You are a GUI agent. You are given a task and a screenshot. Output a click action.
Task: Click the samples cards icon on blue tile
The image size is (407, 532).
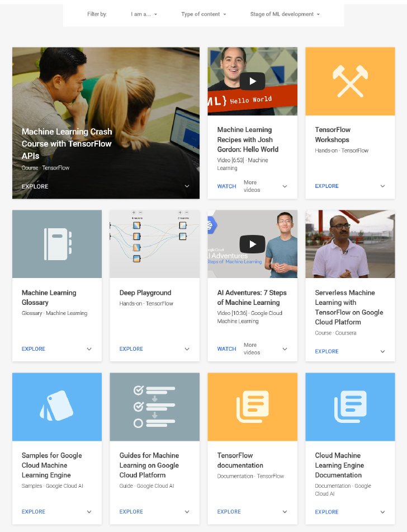pyautogui.click(x=56, y=406)
